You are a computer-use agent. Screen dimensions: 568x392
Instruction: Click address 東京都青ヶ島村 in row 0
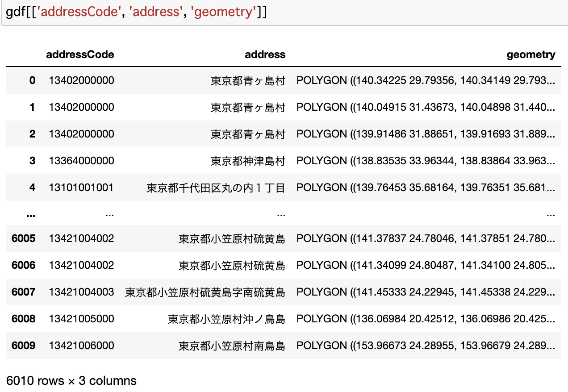tap(248, 81)
